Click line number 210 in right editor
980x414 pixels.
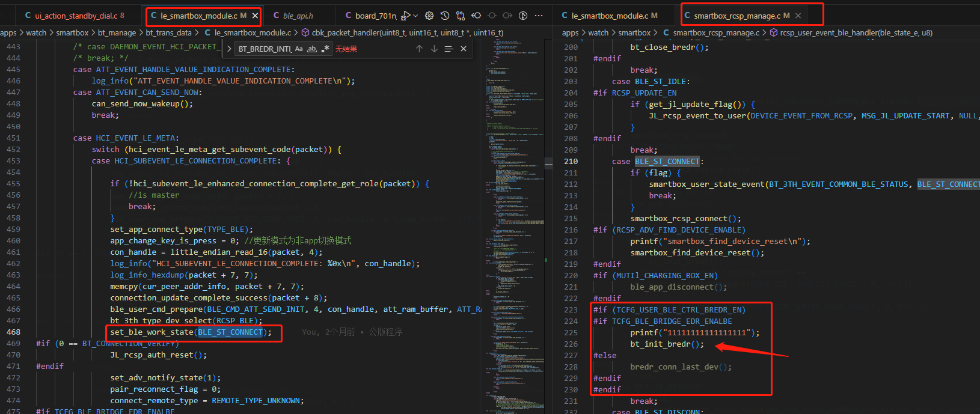tap(571, 161)
